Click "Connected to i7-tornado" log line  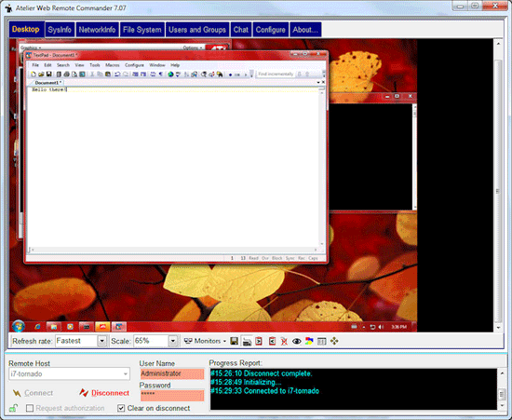pos(281,391)
